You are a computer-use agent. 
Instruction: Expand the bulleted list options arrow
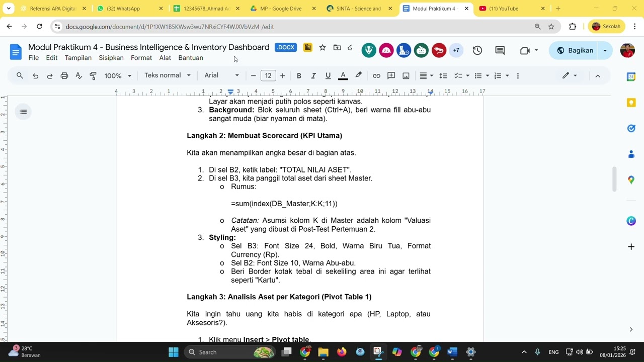point(488,75)
